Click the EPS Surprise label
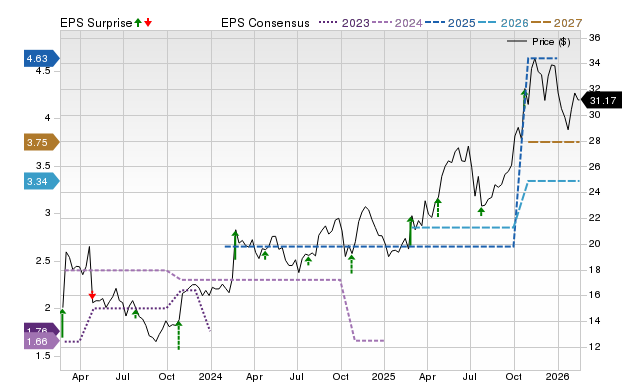Viewport: 640px width, 382px height. point(96,23)
